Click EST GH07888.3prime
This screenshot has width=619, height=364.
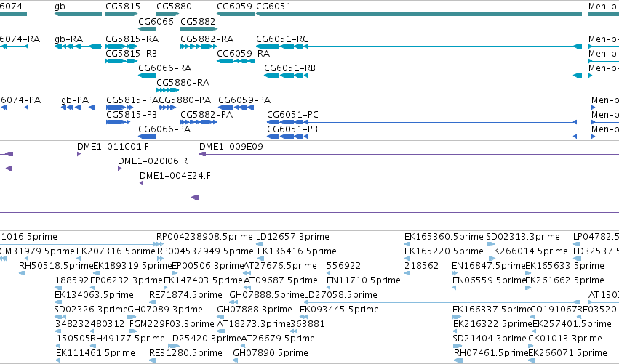click(255, 310)
